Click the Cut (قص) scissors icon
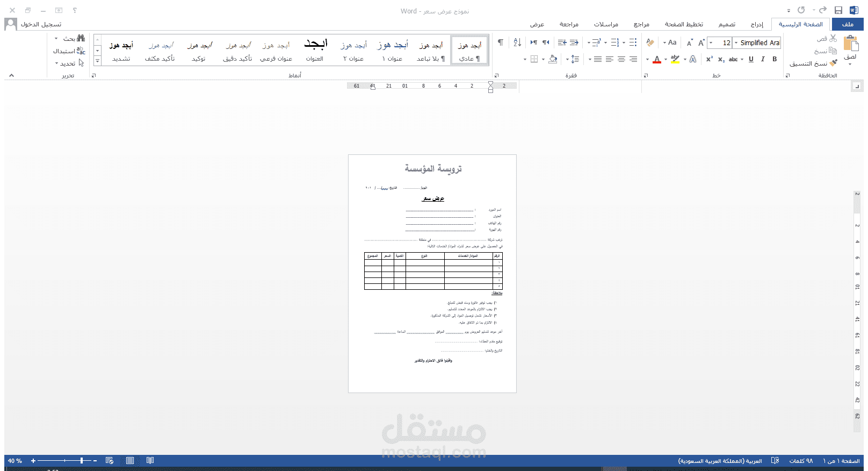 click(x=833, y=38)
